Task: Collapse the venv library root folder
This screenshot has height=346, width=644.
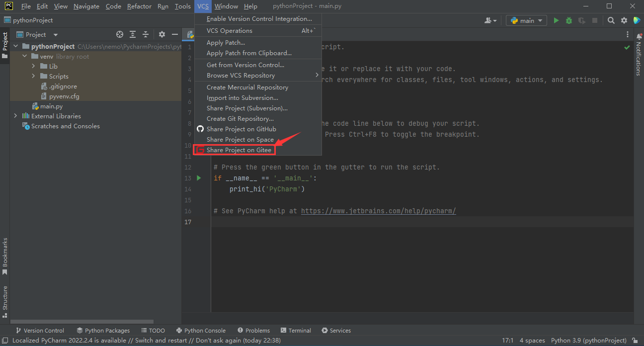Action: [24, 56]
